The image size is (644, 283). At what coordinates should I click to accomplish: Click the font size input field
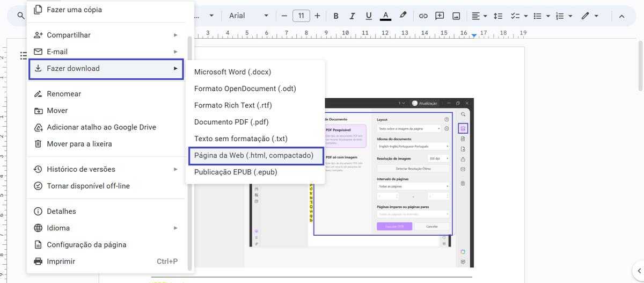click(301, 16)
